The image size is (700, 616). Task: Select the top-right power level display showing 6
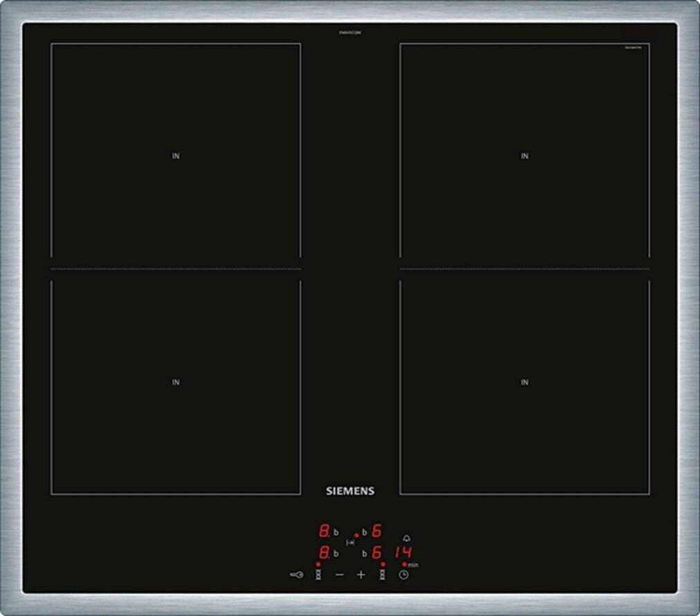point(377,532)
